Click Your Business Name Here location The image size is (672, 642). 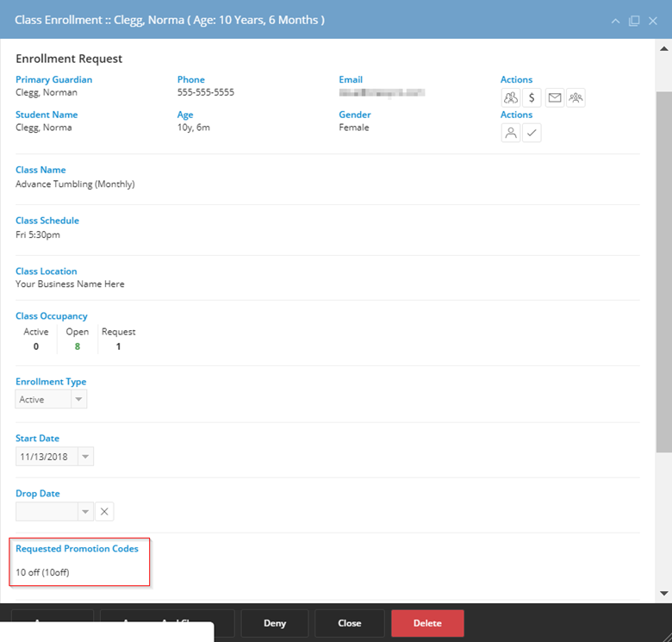70,284
